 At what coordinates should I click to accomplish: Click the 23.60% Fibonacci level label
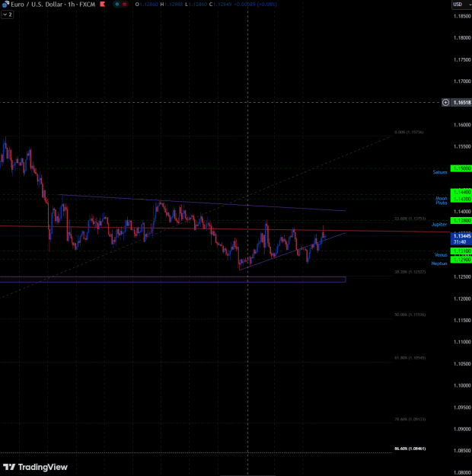(410, 219)
